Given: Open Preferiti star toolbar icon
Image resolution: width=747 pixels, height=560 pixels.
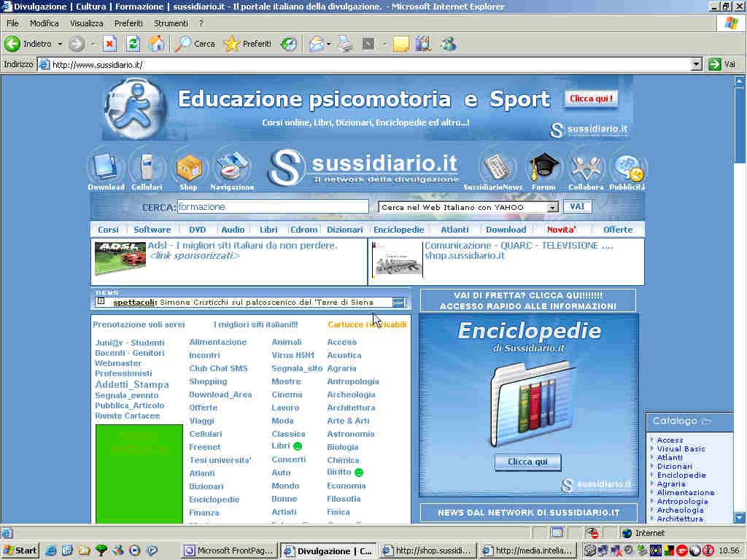Looking at the screenshot, I should tap(231, 44).
